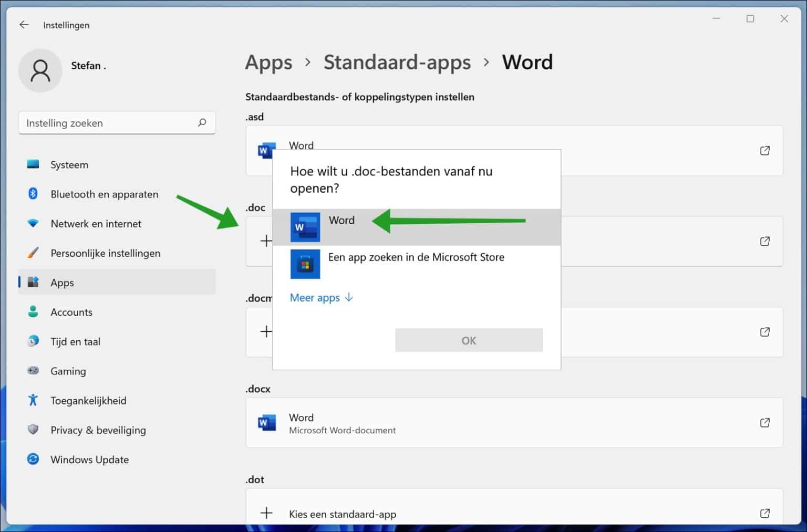The width and height of the screenshot is (807, 532).
Task: Open Windows Update via its sidebar icon
Action: click(x=33, y=459)
